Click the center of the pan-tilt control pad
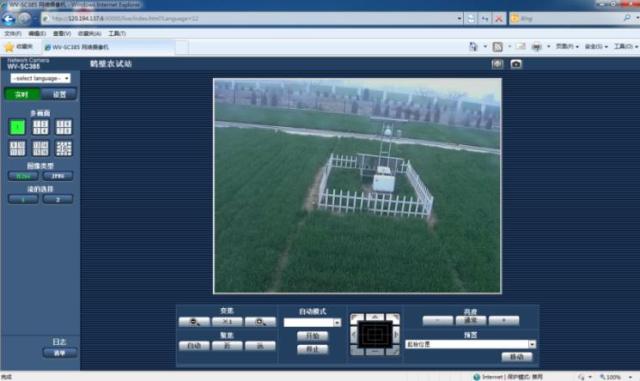The image size is (640, 381). [x=375, y=334]
